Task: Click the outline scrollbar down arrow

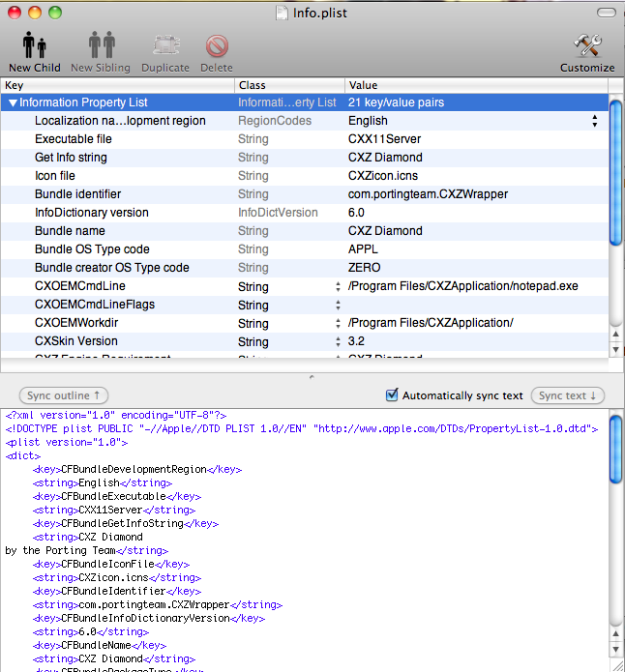Action: point(616,349)
